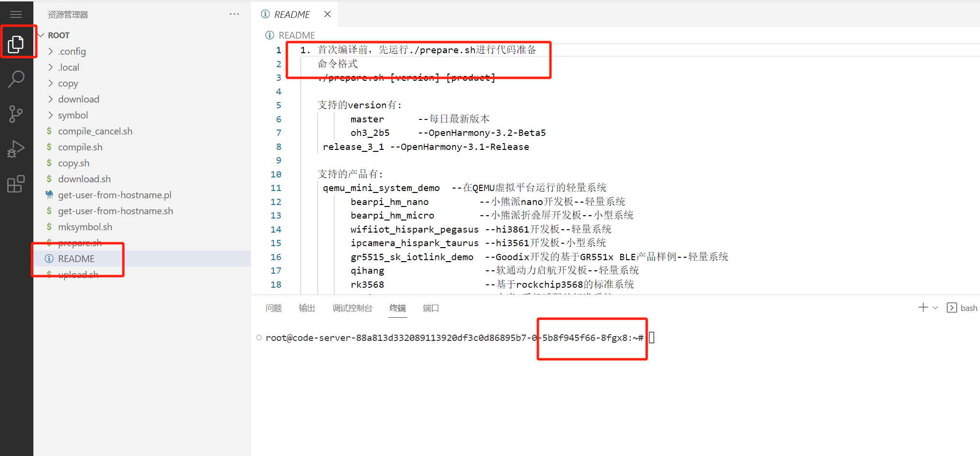Viewport: 980px width, 456px height.
Task: Expand the download folder
Action: click(x=78, y=99)
